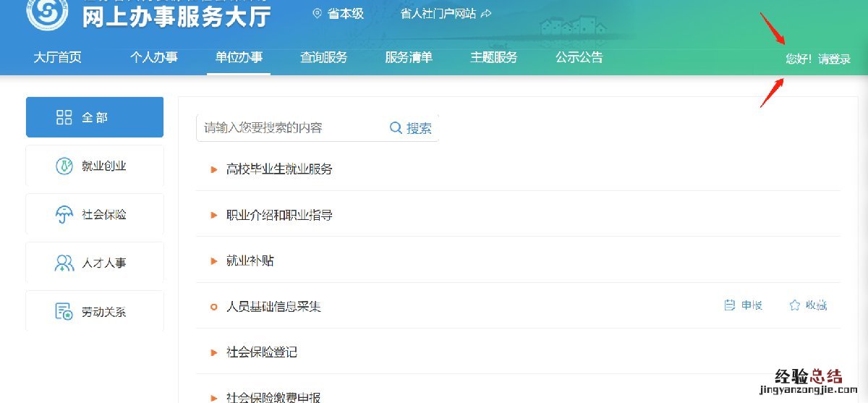The height and width of the screenshot is (403, 868).
Task: Open the 公示公告 nav tab
Action: point(579,58)
